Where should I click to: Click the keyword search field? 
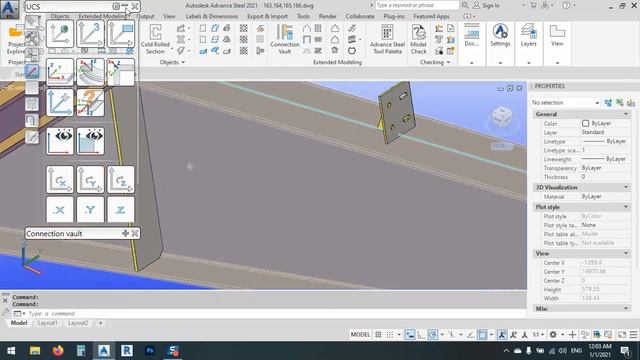[x=417, y=5]
